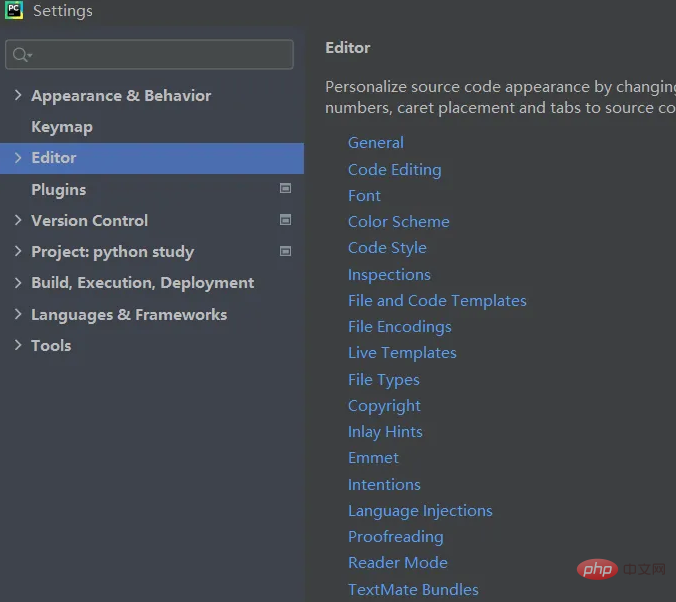Expand the Editor tree node arrow
The image size is (676, 602).
[18, 158]
